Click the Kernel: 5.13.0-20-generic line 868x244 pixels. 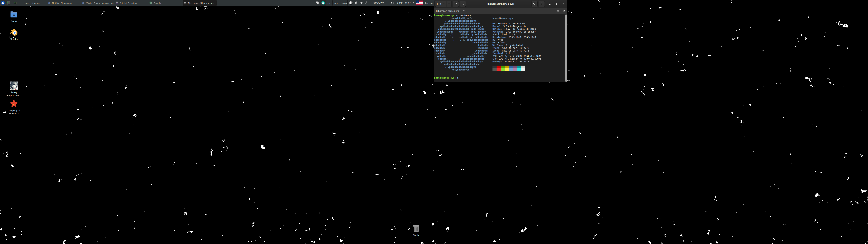coord(509,26)
